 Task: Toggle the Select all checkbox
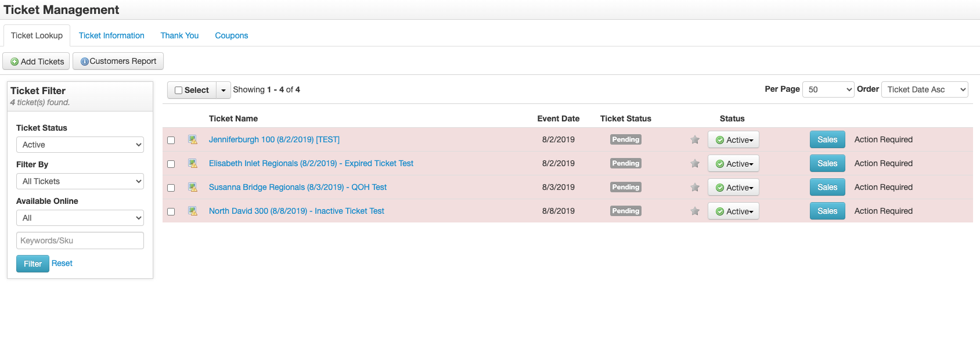click(179, 91)
